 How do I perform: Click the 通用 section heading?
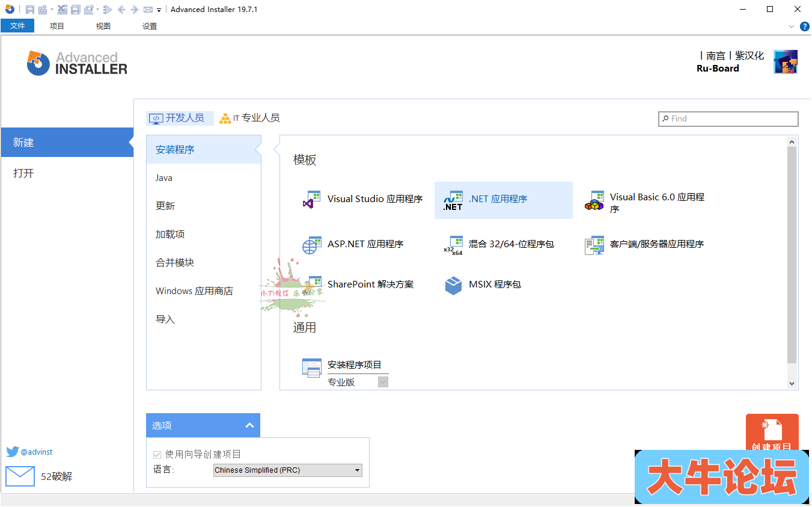pyautogui.click(x=305, y=328)
